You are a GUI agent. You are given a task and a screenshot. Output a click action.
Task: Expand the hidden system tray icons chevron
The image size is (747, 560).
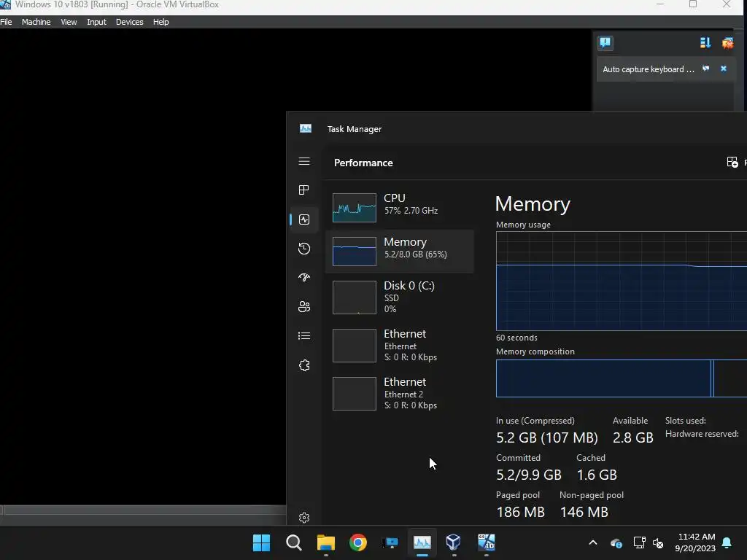pyautogui.click(x=593, y=542)
